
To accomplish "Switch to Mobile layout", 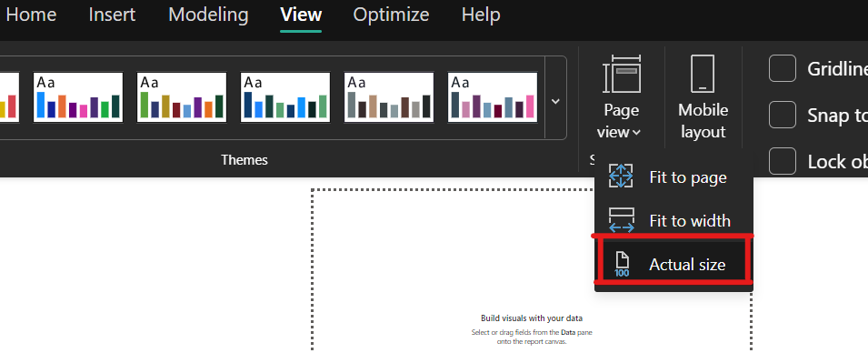I will pos(703,97).
